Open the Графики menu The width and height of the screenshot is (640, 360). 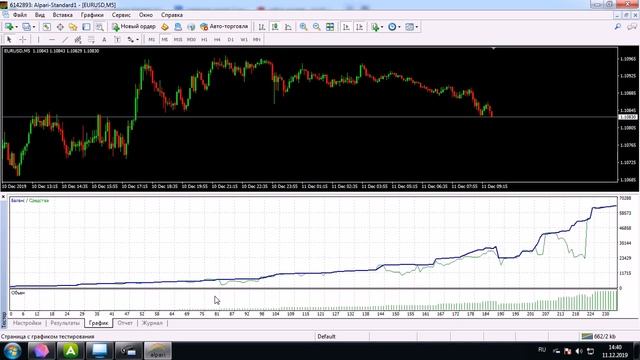click(x=92, y=15)
